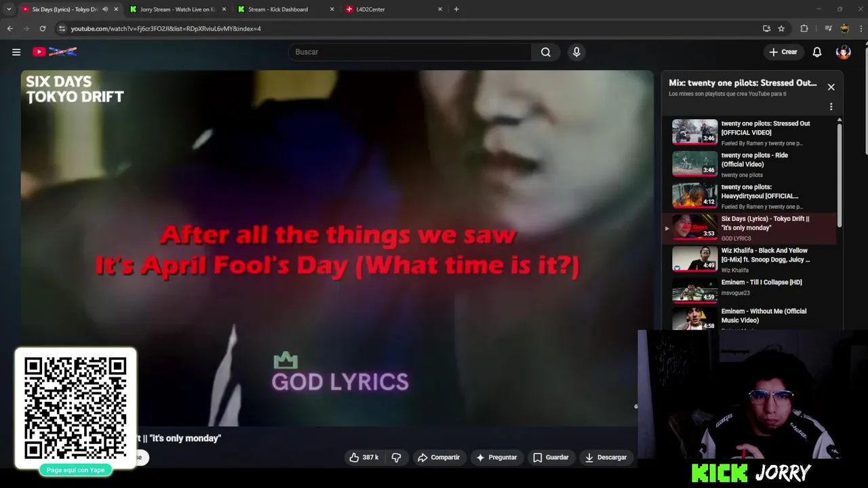Click the GOD LYRICS channel name

[x=736, y=239]
